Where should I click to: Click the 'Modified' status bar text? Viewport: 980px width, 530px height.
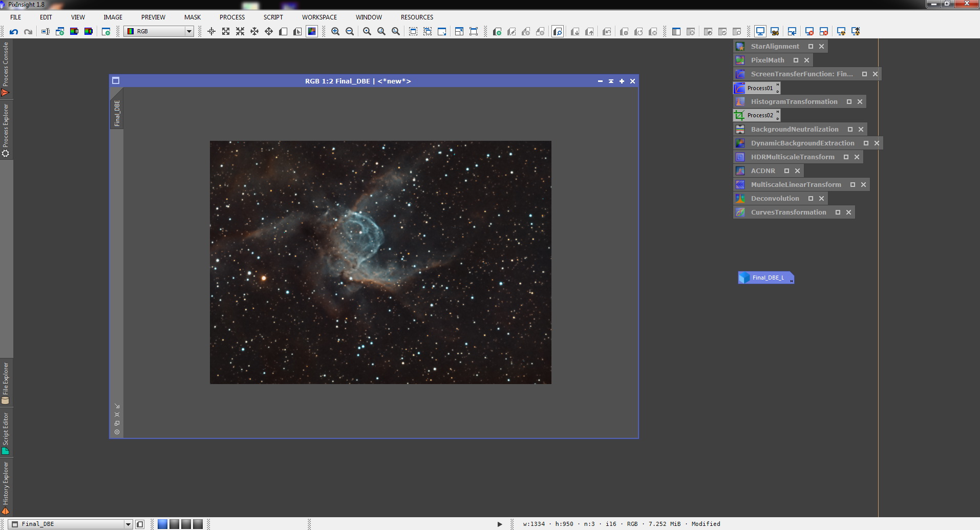tap(706, 524)
